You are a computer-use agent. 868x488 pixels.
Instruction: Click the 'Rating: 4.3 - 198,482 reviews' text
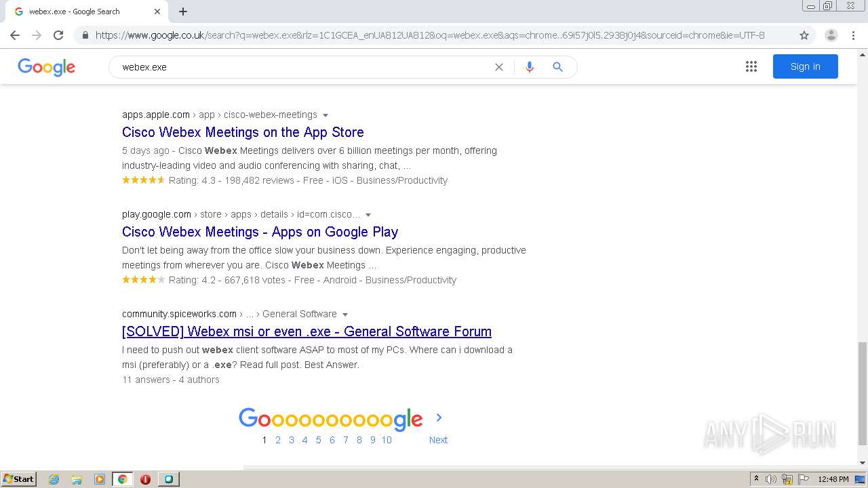coord(231,180)
